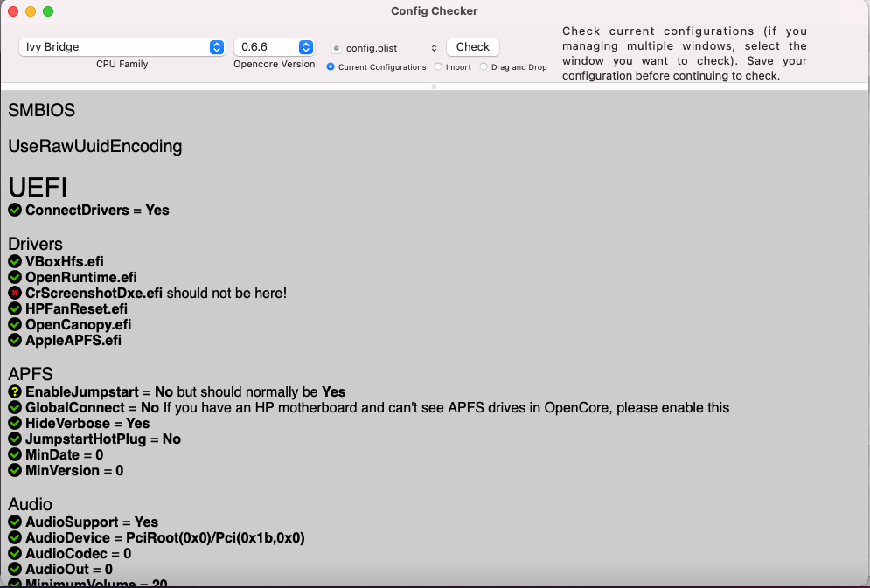Screen dimensions: 870x588
Task: Click the VBoxHfs.efi driver name
Action: point(65,261)
